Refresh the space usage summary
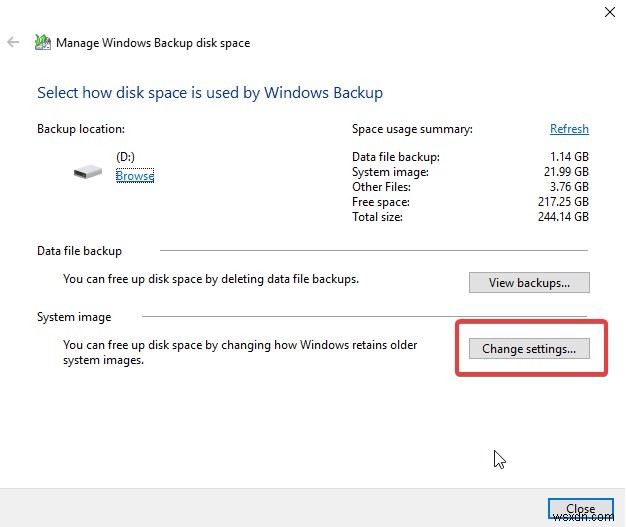The height and width of the screenshot is (527, 626). pyautogui.click(x=569, y=129)
